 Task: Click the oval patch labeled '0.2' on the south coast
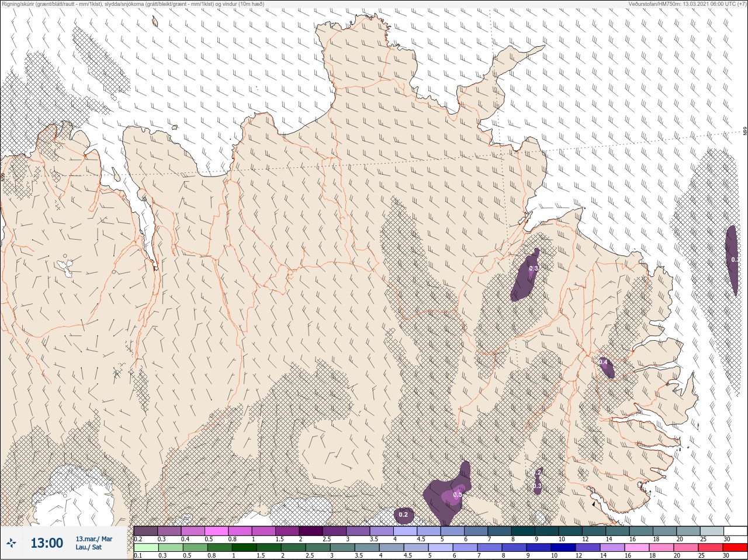coord(403,514)
